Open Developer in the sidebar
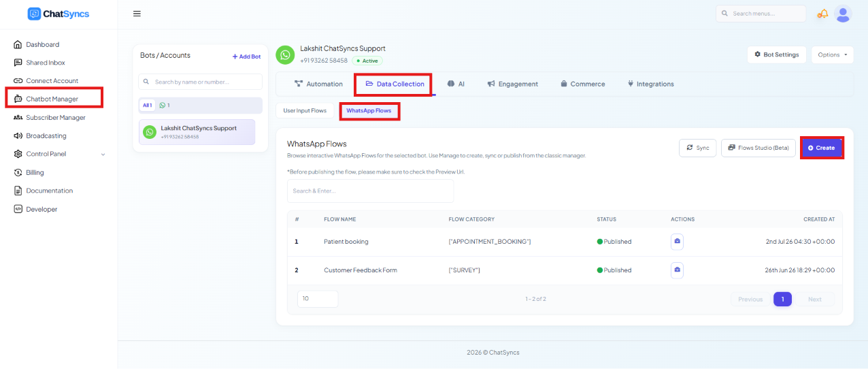The width and height of the screenshot is (868, 369). click(x=41, y=209)
